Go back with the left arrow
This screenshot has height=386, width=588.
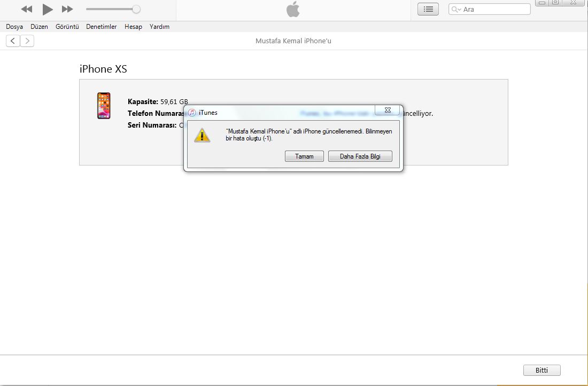13,41
